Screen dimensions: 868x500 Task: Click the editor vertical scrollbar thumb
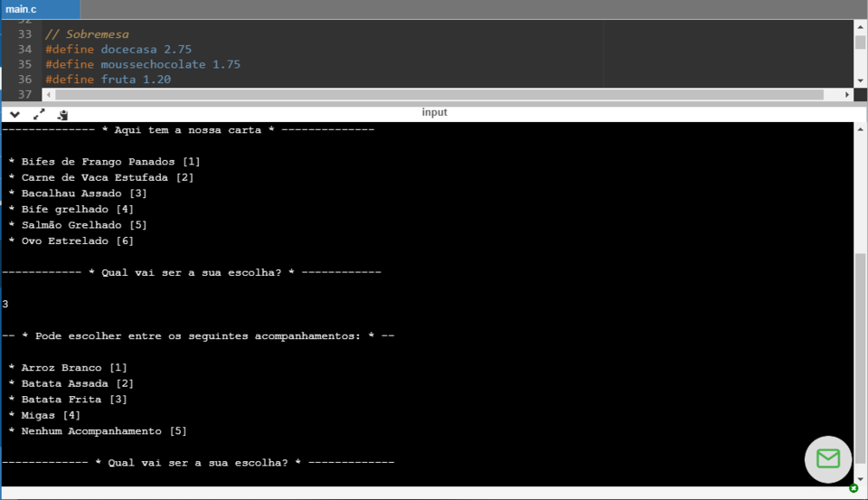click(x=860, y=42)
